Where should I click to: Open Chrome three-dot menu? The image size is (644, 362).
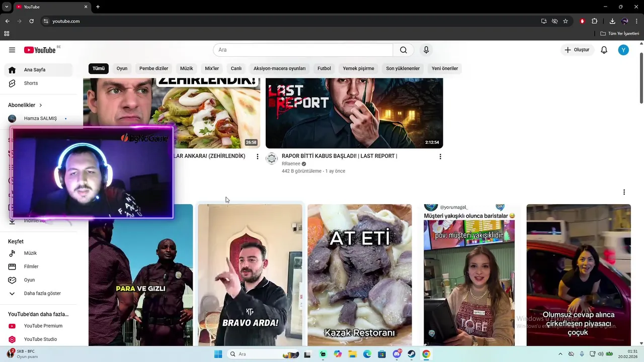tap(636, 21)
